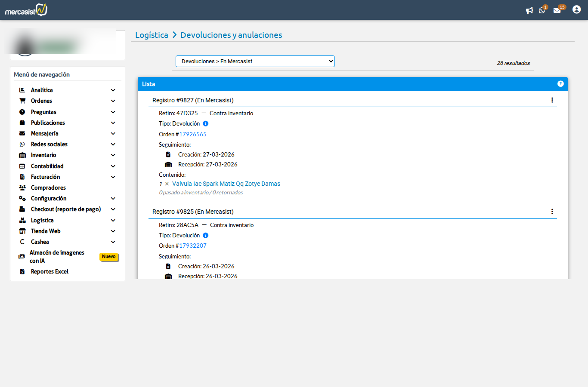Image resolution: width=588 pixels, height=387 pixels.
Task: Click the Logística breadcrumb link
Action: (152, 35)
